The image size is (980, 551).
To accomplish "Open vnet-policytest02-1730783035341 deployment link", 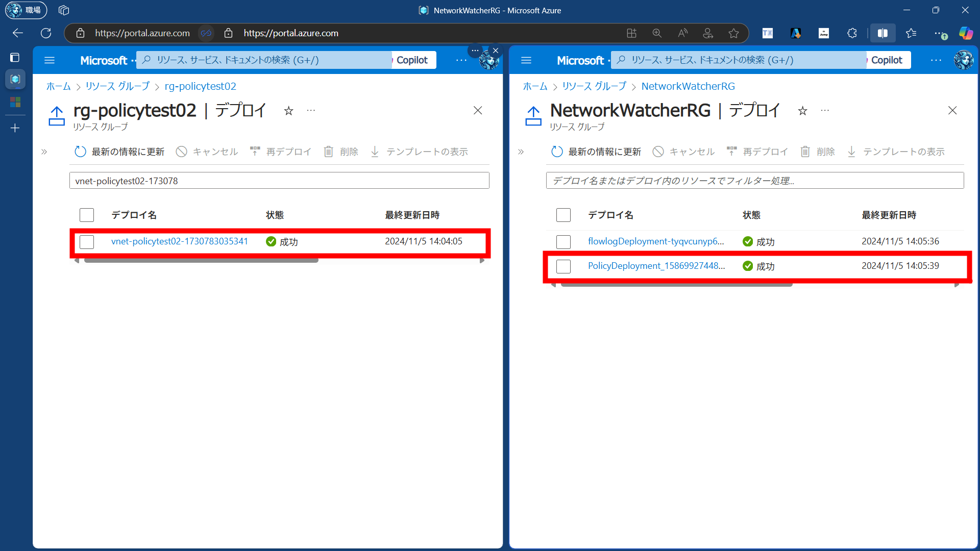I will (179, 241).
